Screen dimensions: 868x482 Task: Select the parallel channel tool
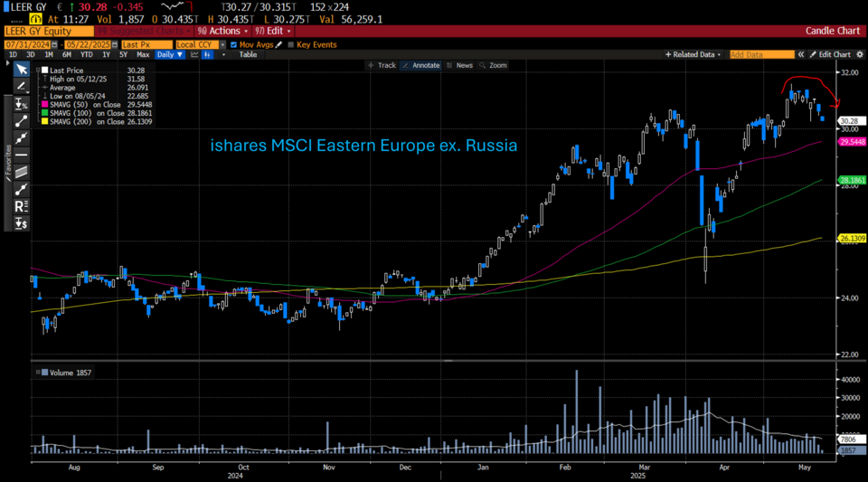click(x=21, y=172)
